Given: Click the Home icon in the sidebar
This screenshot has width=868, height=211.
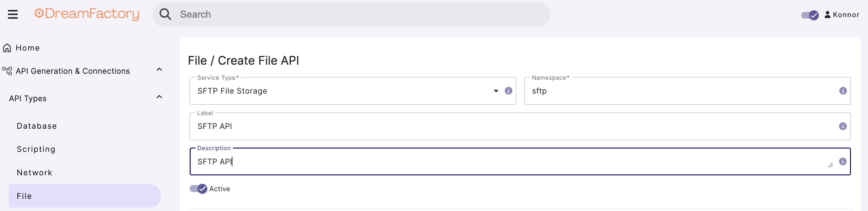Looking at the screenshot, I should pyautogui.click(x=7, y=48).
